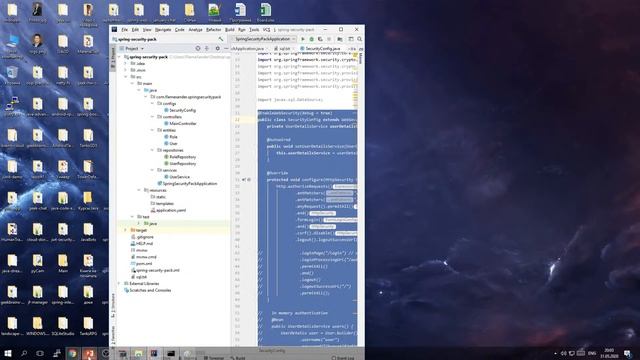
Task: Select UserService in project tree
Action: [x=177, y=177]
